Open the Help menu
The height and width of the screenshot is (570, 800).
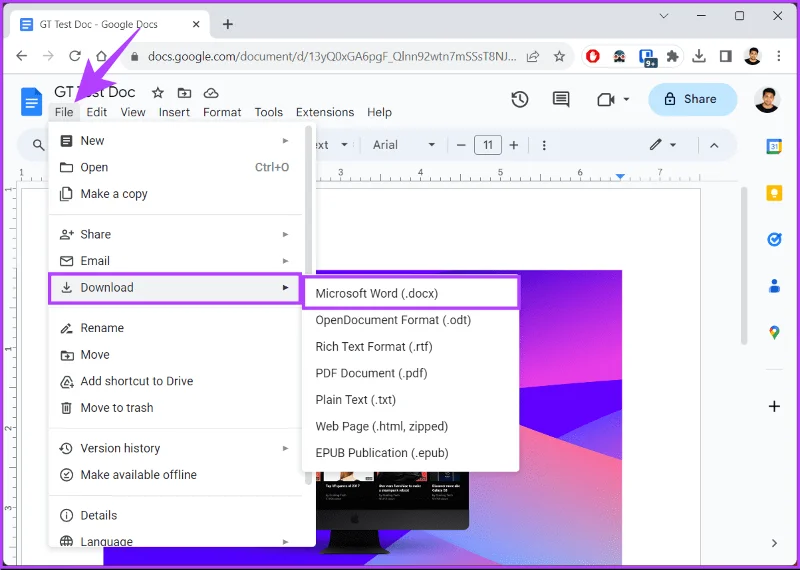(379, 112)
